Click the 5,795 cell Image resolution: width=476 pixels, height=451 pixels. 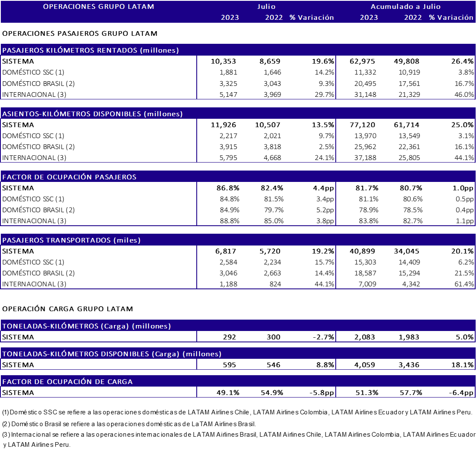tap(228, 157)
